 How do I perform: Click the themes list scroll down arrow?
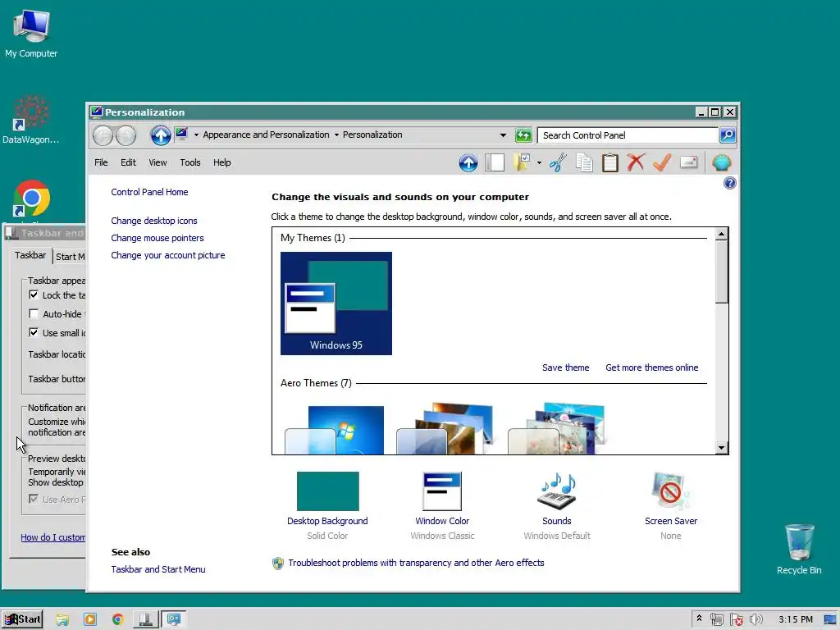tap(721, 448)
